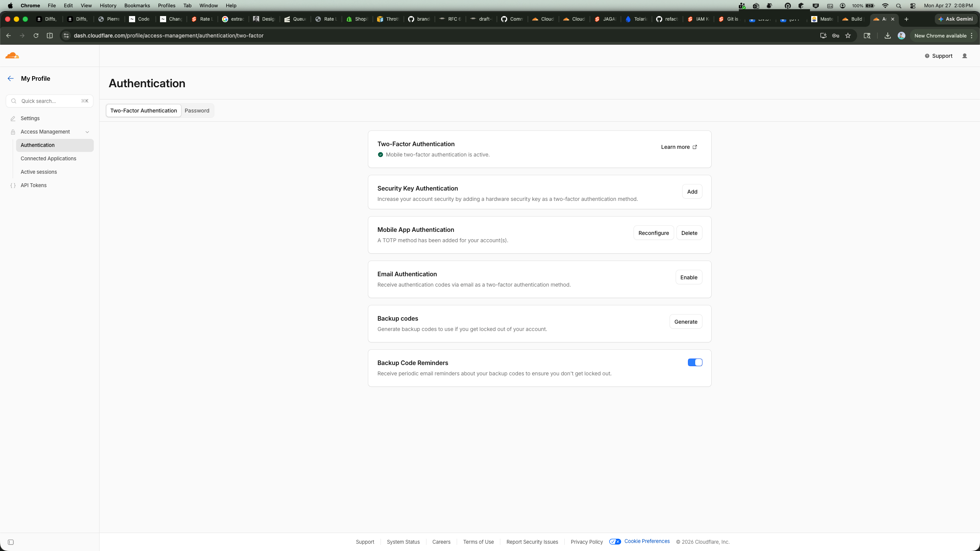Bookmark this page with the star icon
The height and width of the screenshot is (551, 980).
coord(848,35)
